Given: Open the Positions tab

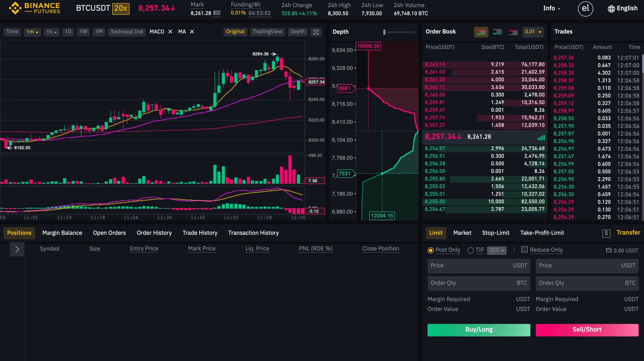Looking at the screenshot, I should (19, 233).
